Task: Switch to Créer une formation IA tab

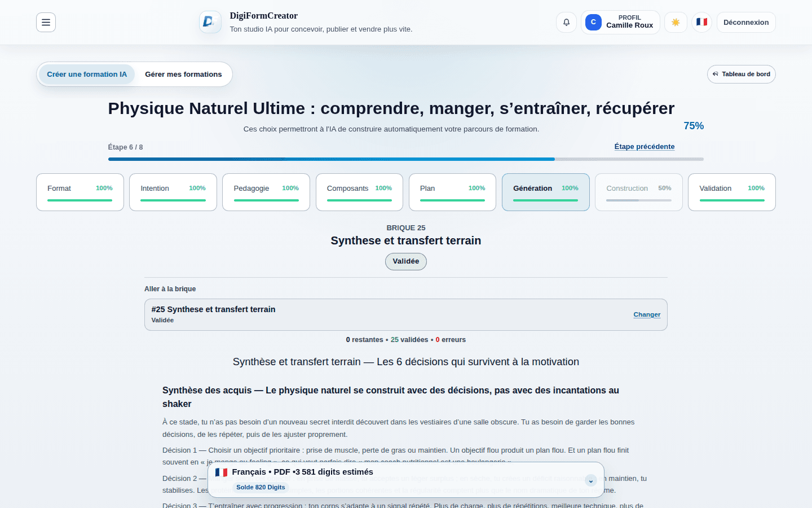Action: (87, 75)
